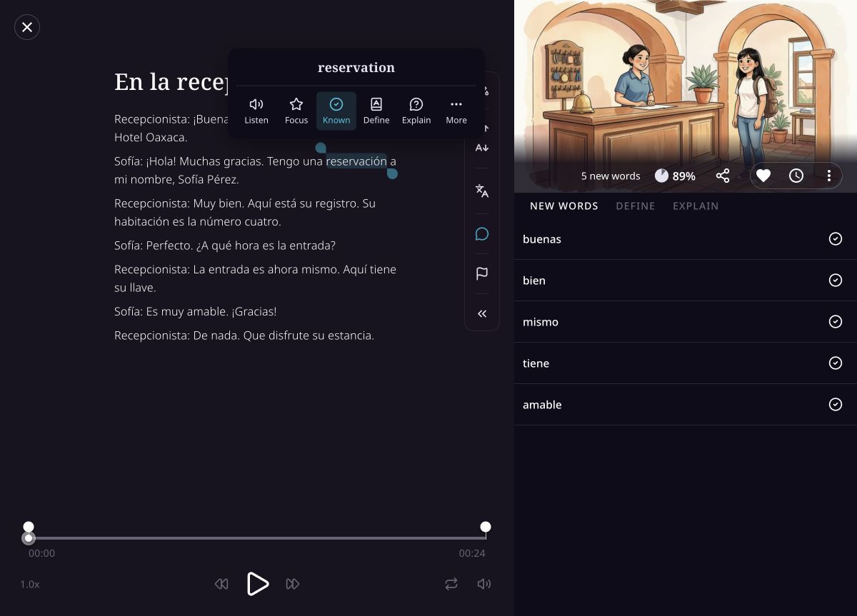Play the lesson audio

(x=257, y=584)
